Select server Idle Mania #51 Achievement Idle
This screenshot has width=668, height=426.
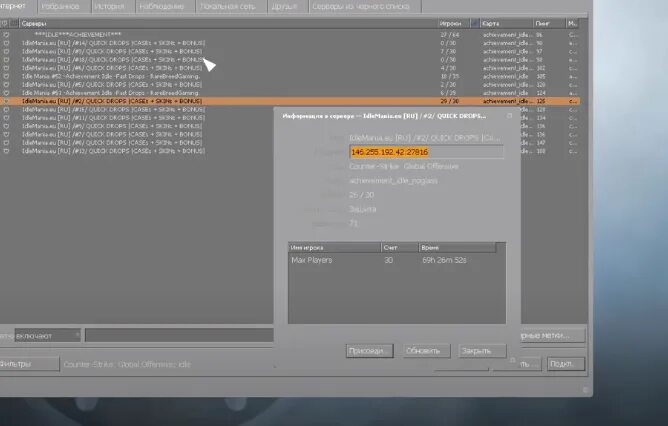pos(290,93)
